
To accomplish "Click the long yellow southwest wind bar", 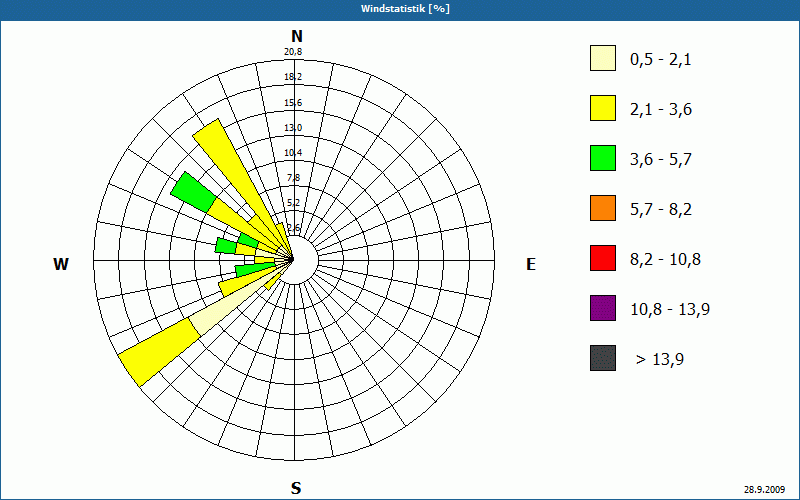I will click(x=159, y=352).
